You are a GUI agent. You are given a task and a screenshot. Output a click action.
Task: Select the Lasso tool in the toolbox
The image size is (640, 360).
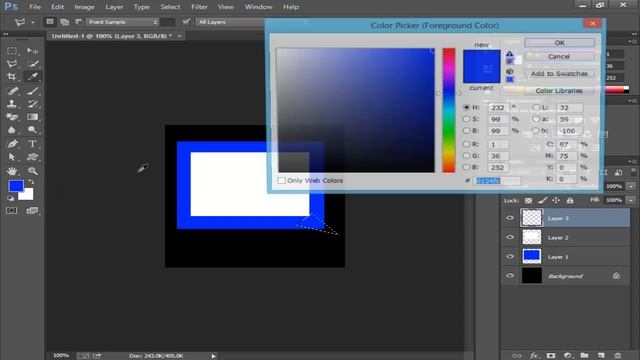[x=12, y=64]
